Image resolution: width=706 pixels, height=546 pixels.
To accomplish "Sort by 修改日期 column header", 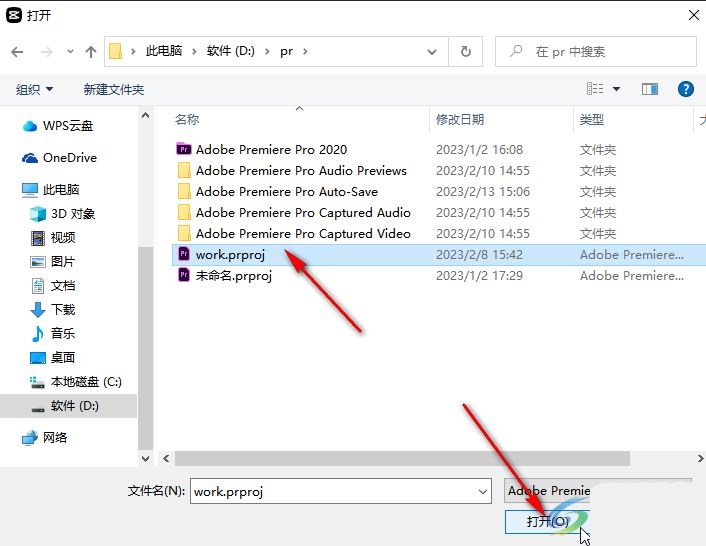I will click(x=460, y=120).
